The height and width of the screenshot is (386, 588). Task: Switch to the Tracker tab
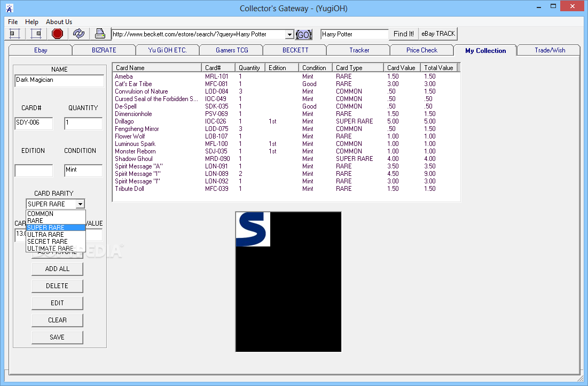359,50
